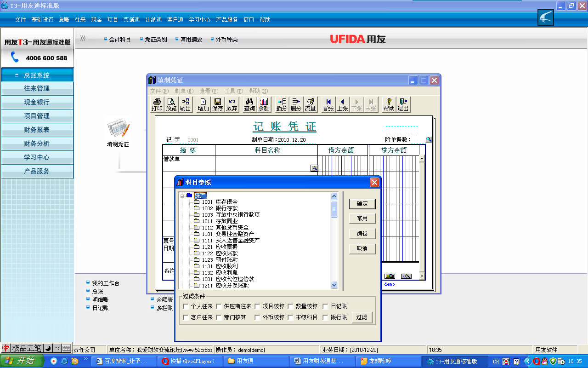Open the 票据通 main menu
Viewport: 588px width, 368px height.
tap(131, 20)
